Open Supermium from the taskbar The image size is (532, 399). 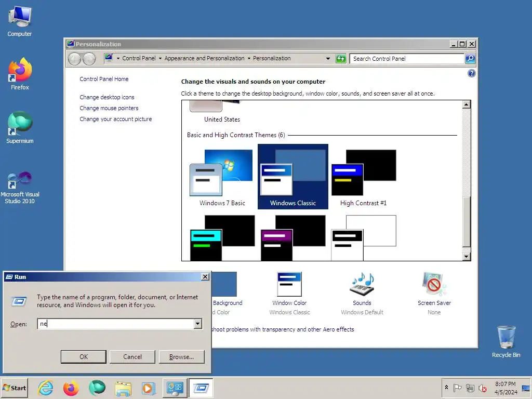[97, 388]
